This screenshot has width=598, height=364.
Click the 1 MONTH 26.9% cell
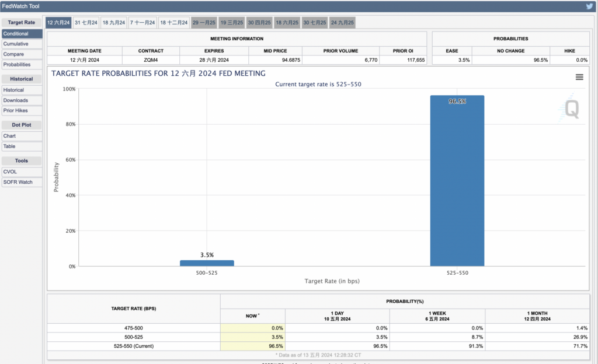pyautogui.click(x=537, y=337)
